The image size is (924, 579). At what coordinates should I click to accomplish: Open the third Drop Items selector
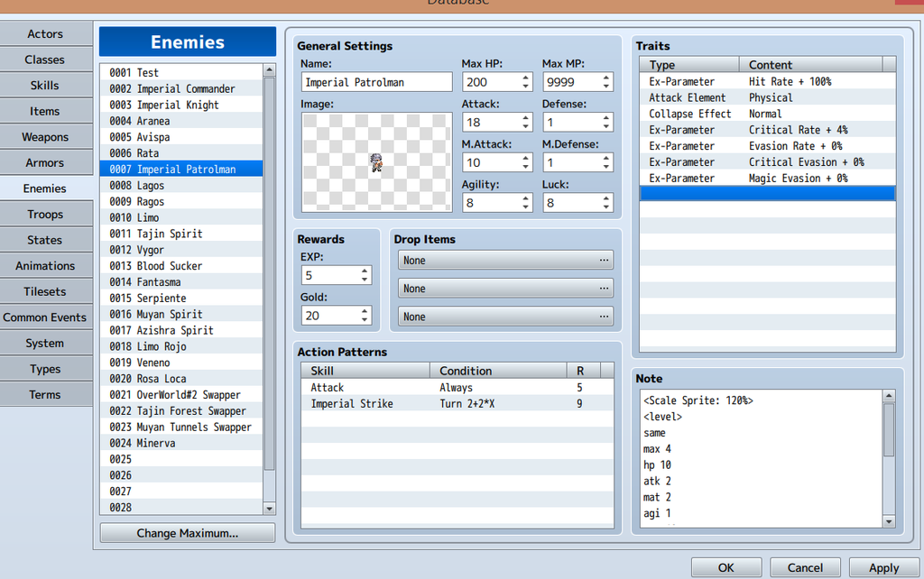(505, 317)
